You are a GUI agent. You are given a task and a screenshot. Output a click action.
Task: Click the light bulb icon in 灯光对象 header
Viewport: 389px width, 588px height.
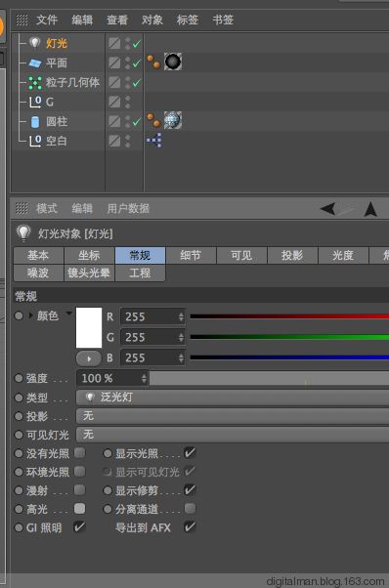coord(23,232)
